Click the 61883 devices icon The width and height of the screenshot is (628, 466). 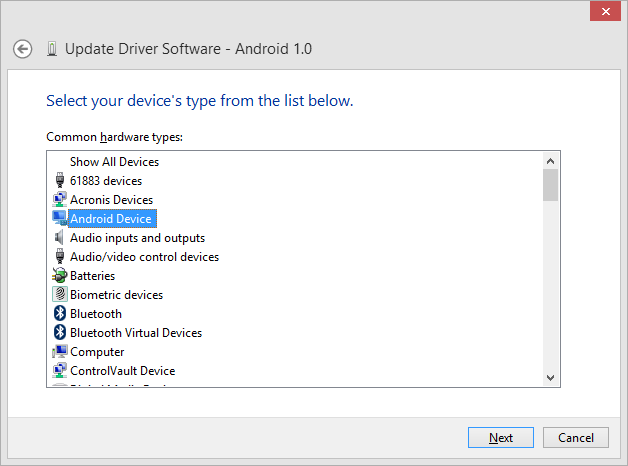click(x=59, y=181)
